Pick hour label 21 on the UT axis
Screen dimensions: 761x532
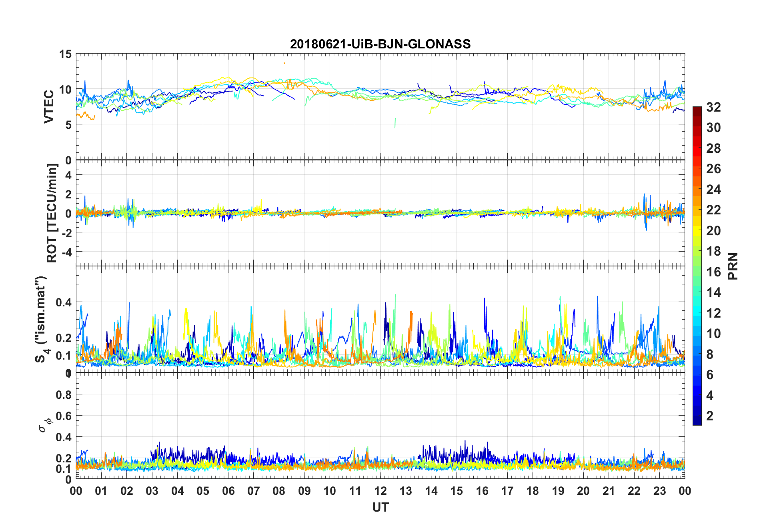[609, 491]
